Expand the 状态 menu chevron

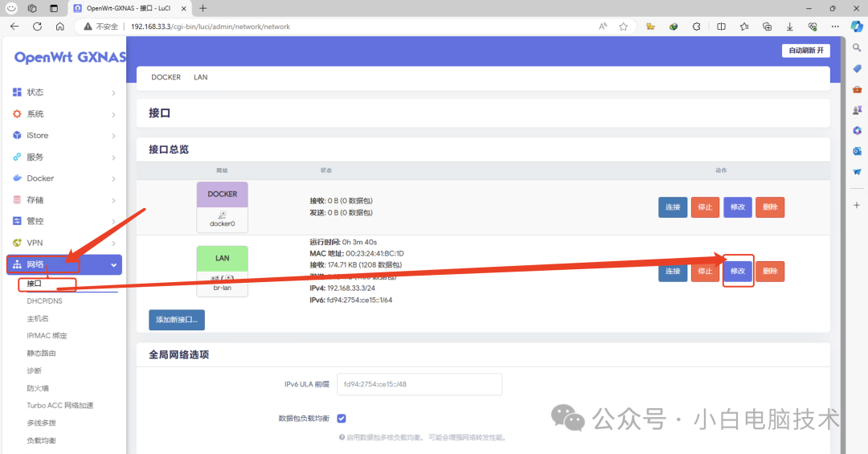(x=113, y=92)
